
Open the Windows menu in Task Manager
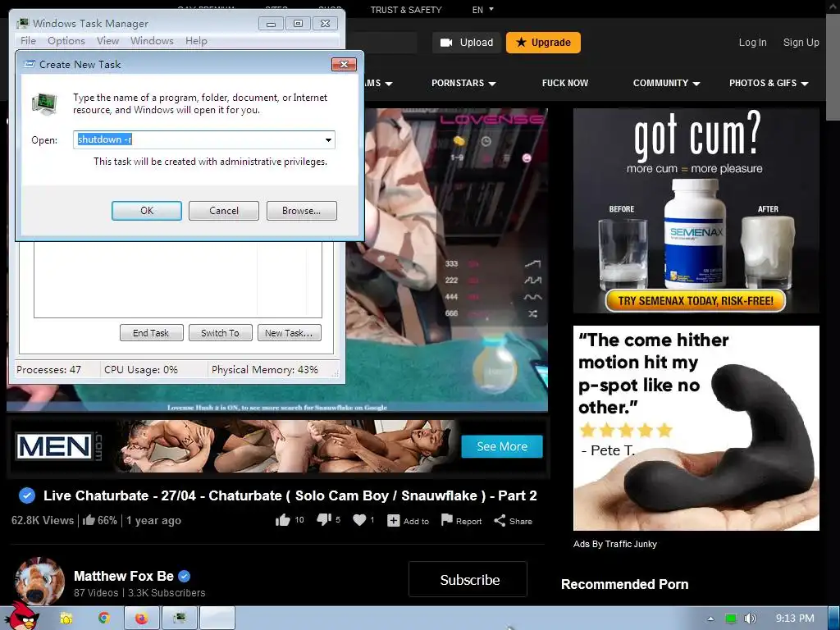[152, 41]
